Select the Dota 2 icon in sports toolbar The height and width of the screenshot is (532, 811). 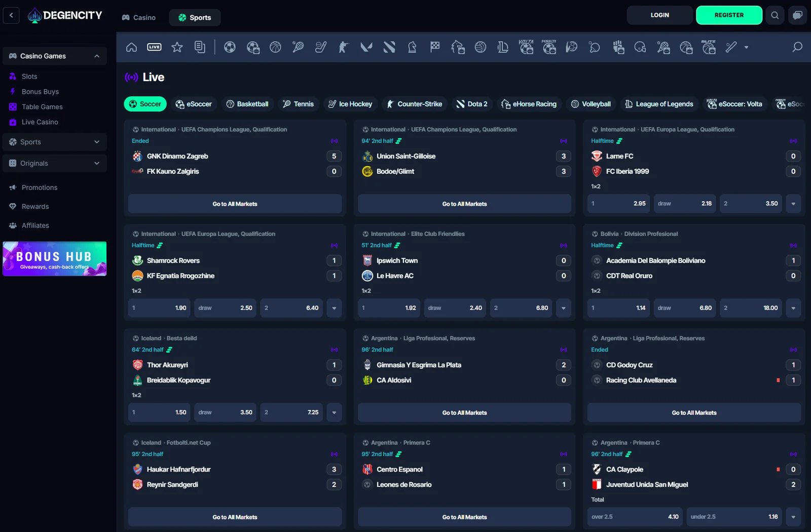click(x=389, y=47)
